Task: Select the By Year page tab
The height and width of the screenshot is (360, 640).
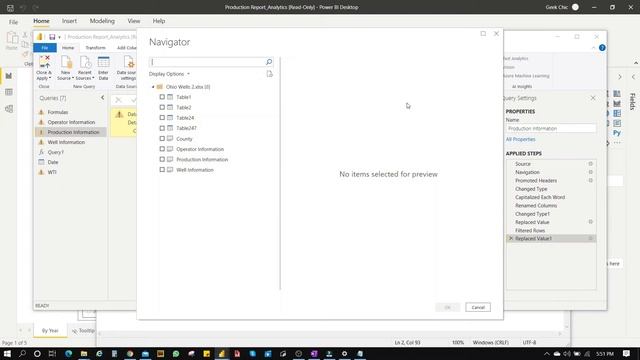Action: point(50,331)
